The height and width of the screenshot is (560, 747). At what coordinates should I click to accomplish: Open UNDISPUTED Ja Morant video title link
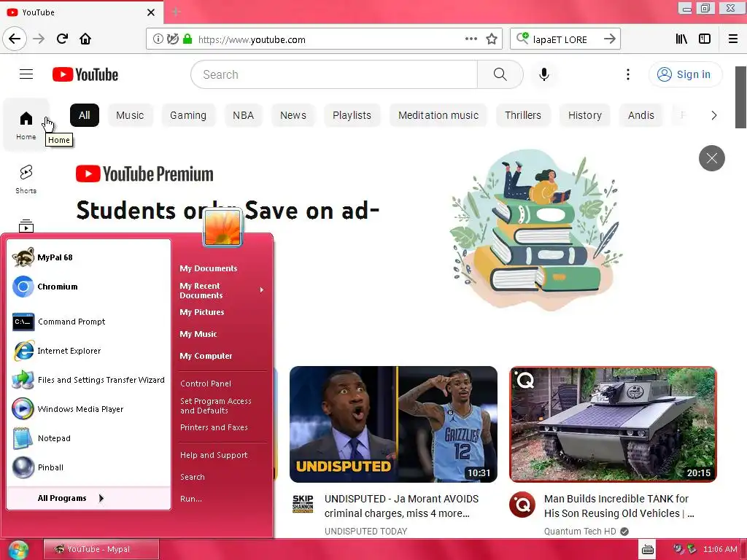coord(401,506)
